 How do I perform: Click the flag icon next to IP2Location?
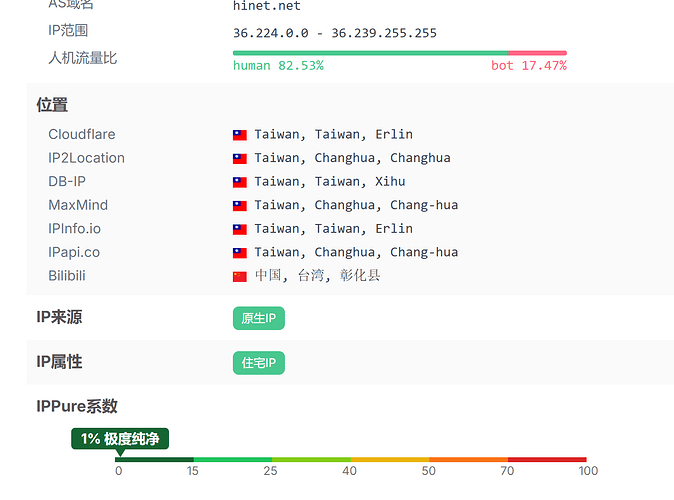pos(240,158)
